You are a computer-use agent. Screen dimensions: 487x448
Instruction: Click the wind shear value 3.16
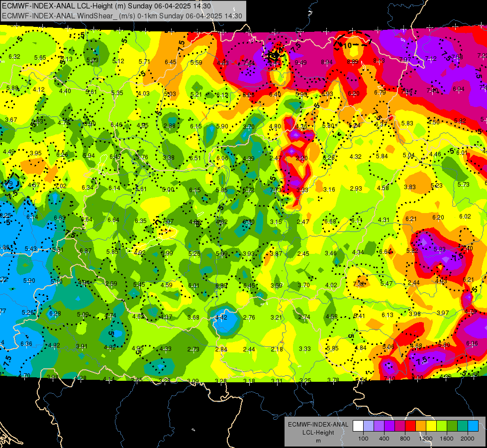point(329,189)
